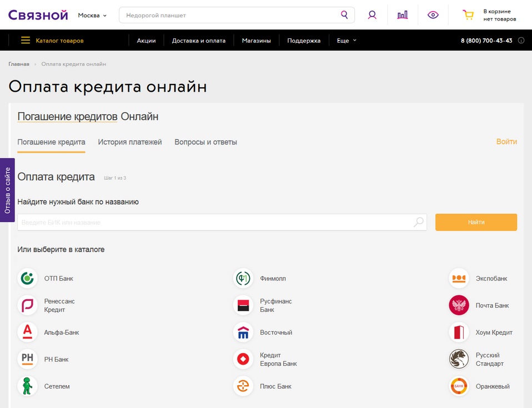Switch to the История платежей tab
The height and width of the screenshot is (408, 532).
tap(130, 142)
